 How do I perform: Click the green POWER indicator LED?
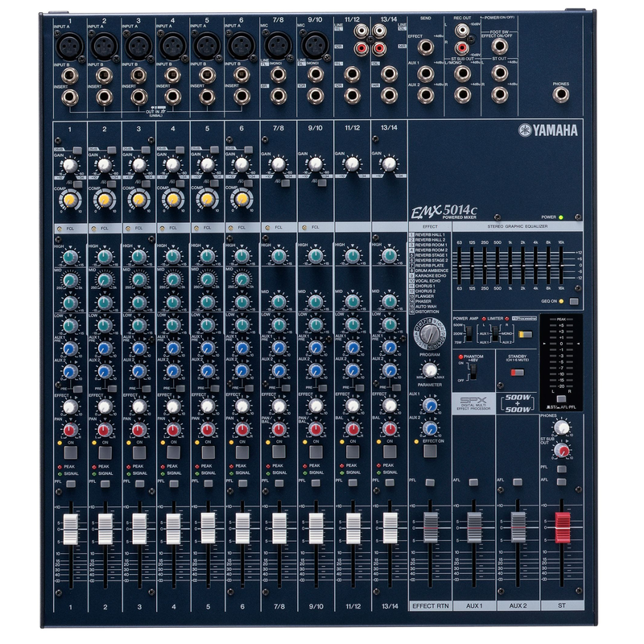pyautogui.click(x=560, y=217)
